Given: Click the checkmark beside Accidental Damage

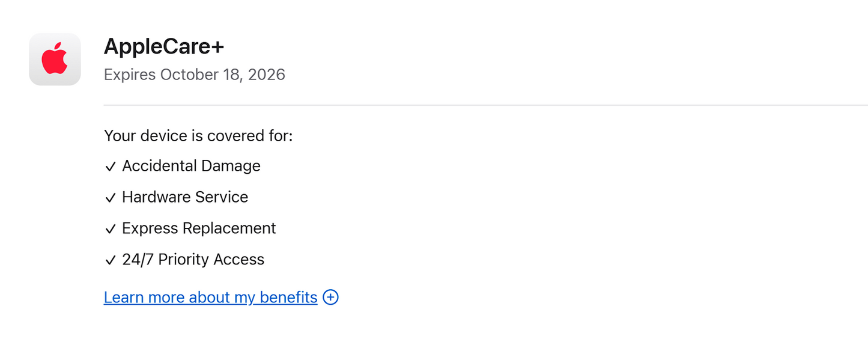Looking at the screenshot, I should [x=110, y=167].
